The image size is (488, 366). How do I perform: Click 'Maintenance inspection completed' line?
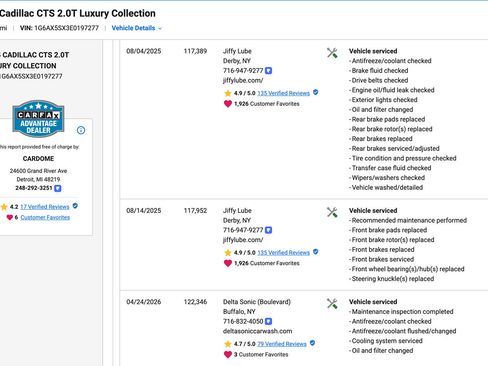pyautogui.click(x=401, y=312)
